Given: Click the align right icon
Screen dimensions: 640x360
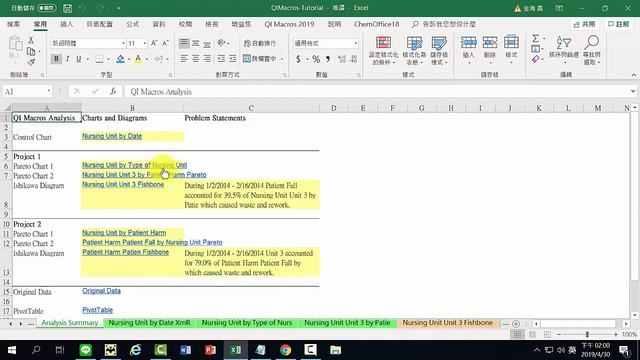Looking at the screenshot, I should point(207,59).
